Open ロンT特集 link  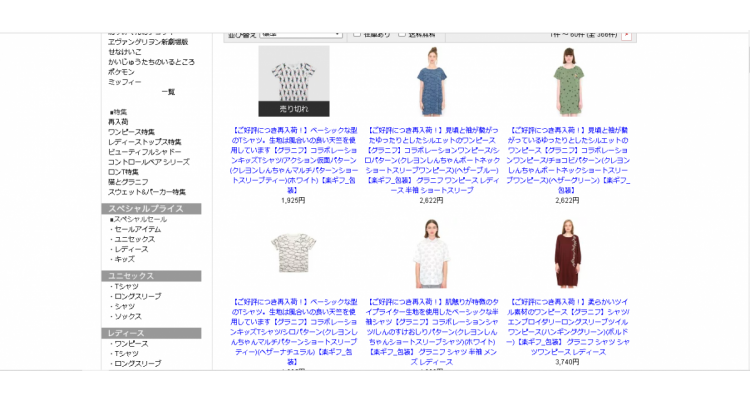tap(123, 172)
